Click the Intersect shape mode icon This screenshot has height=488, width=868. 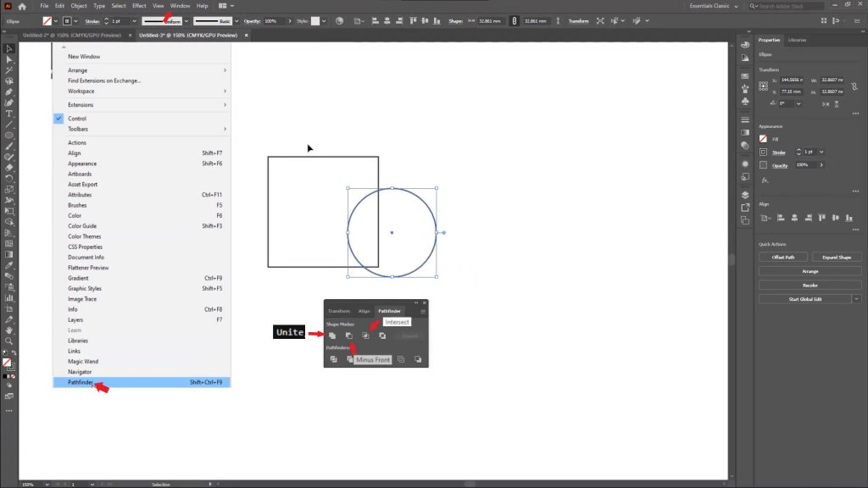point(365,335)
